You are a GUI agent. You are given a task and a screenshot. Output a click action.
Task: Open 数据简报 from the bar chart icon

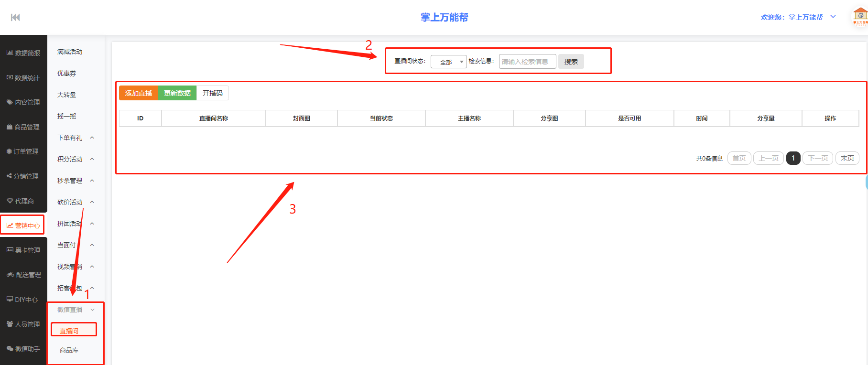pyautogui.click(x=23, y=53)
